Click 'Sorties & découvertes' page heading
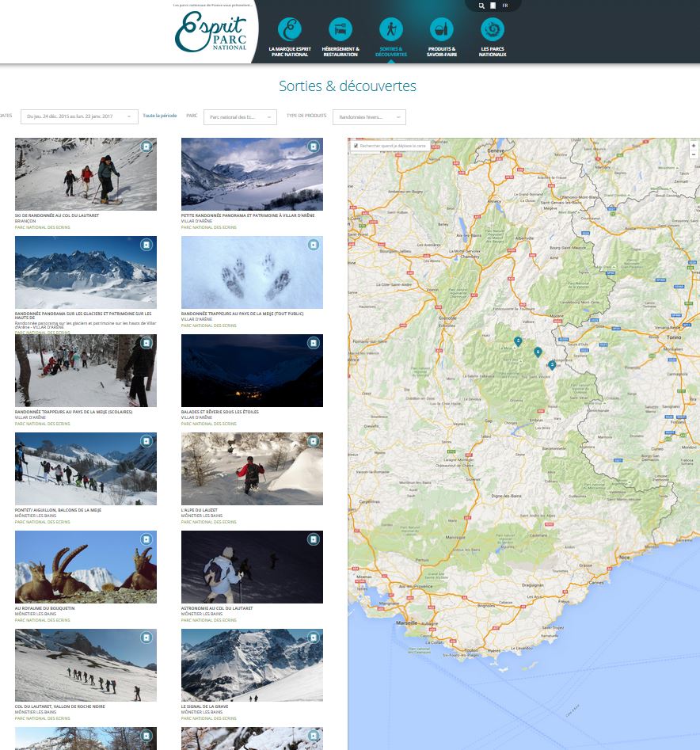 click(x=348, y=86)
